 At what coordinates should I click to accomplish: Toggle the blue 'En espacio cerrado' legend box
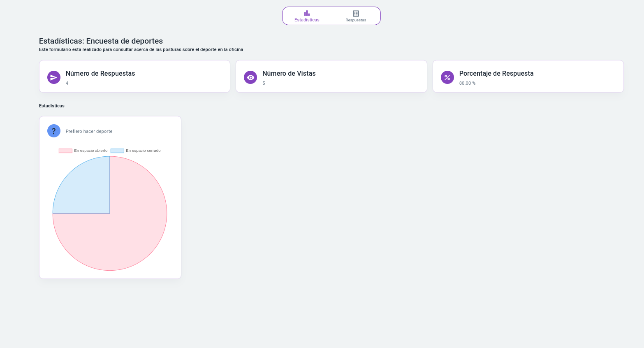point(117,151)
